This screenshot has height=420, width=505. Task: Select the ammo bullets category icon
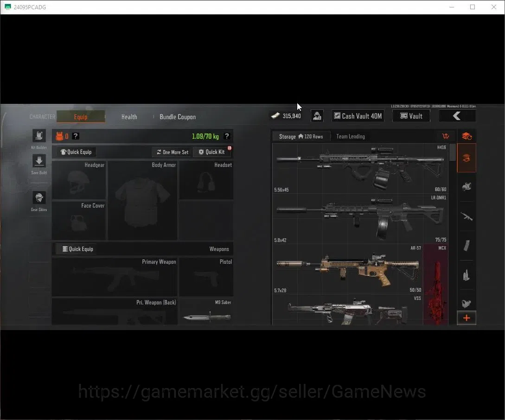pyautogui.click(x=467, y=275)
